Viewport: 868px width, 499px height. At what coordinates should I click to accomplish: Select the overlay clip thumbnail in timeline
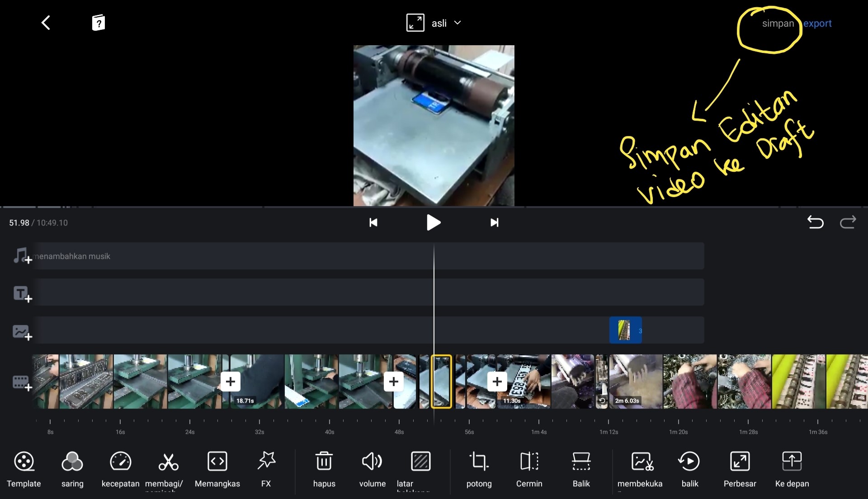pyautogui.click(x=625, y=330)
